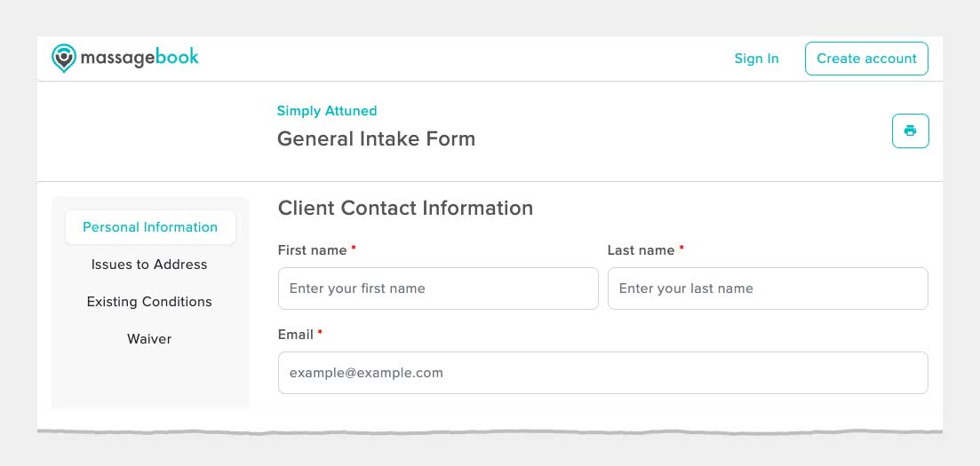The height and width of the screenshot is (466, 980).
Task: Open the Simply Attuned business link
Action: click(327, 111)
